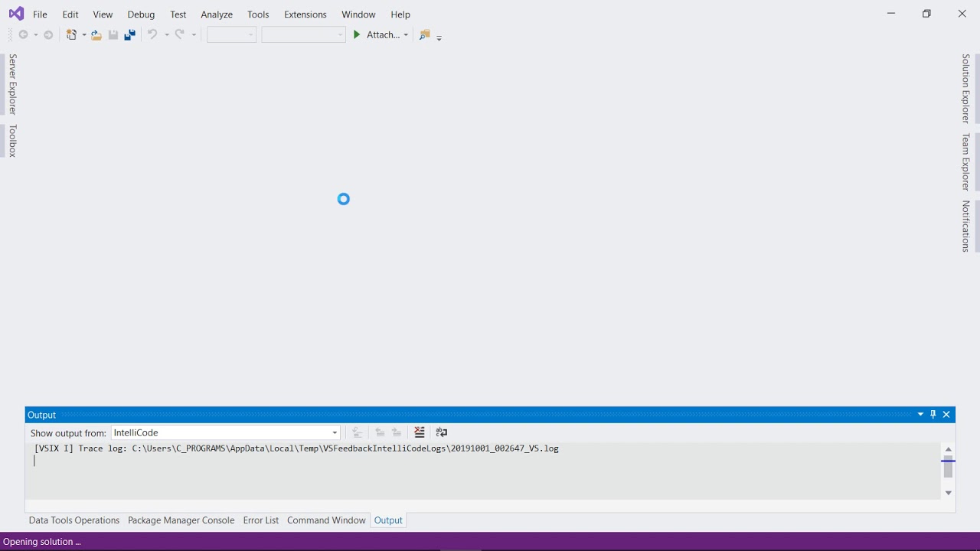Open the Team Explorer side tab
The height and width of the screenshot is (551, 980).
966,162
